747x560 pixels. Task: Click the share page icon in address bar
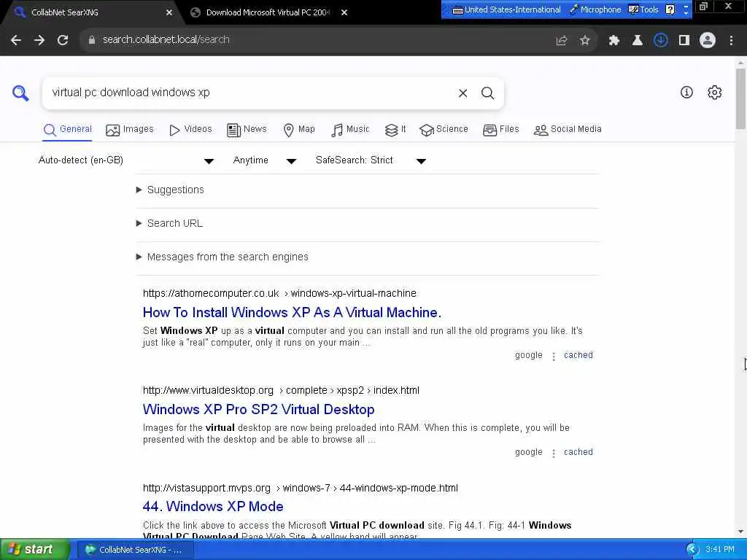[562, 41]
